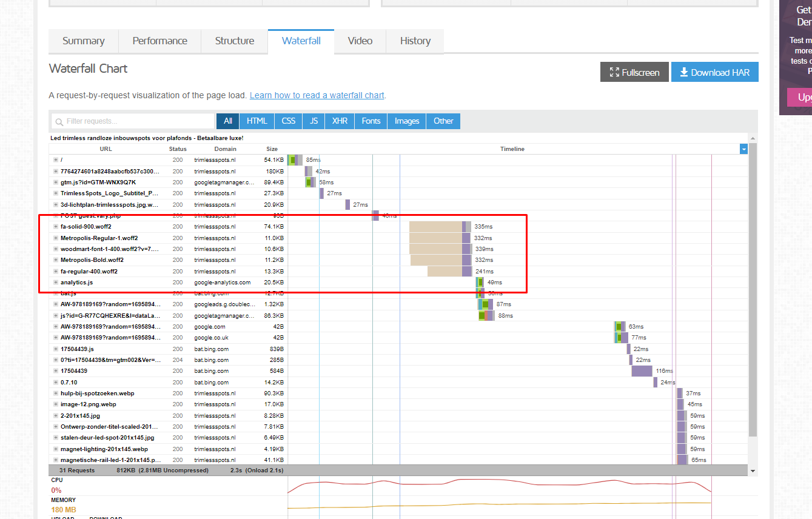This screenshot has width=812, height=519.
Task: Open the Video tab
Action: (x=360, y=41)
